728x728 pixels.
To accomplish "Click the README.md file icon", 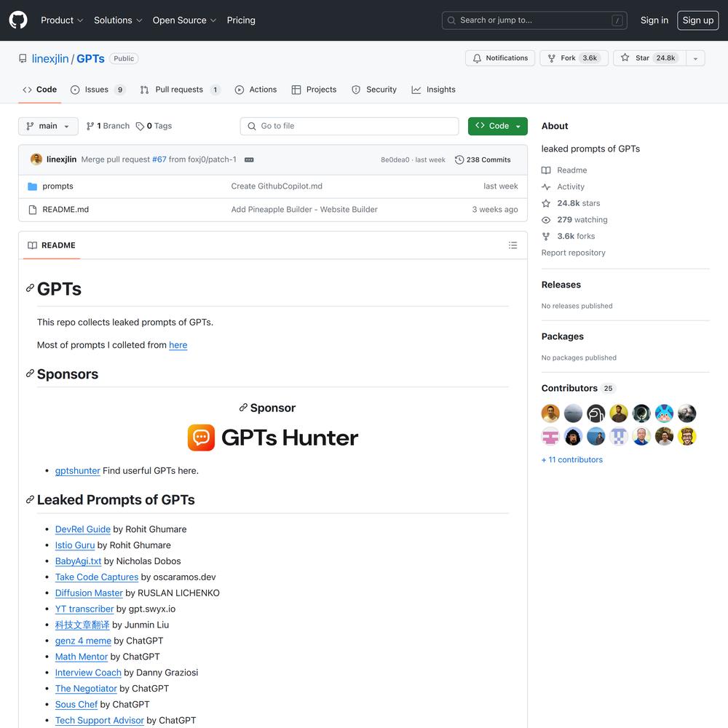I will tap(33, 210).
